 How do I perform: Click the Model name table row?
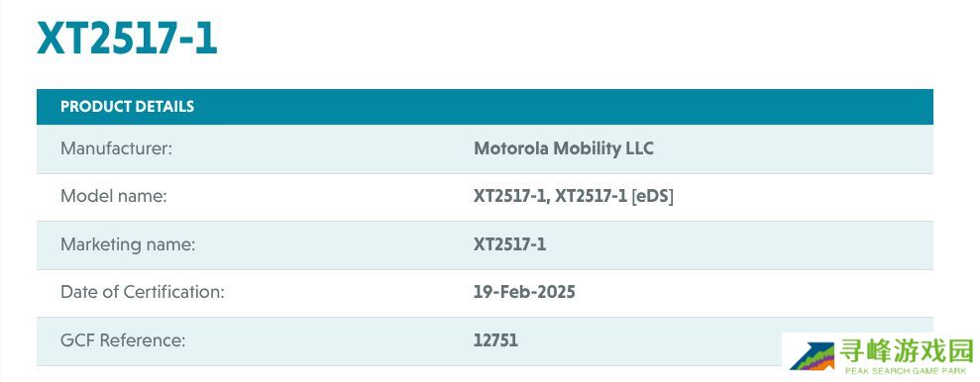coord(485,197)
